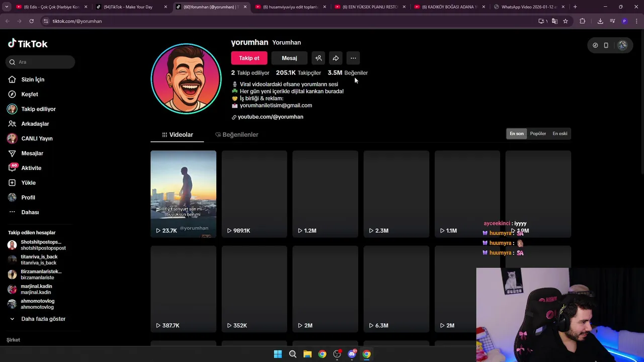The height and width of the screenshot is (362, 644).
Task: Click the Mesaj button
Action: pos(289,58)
